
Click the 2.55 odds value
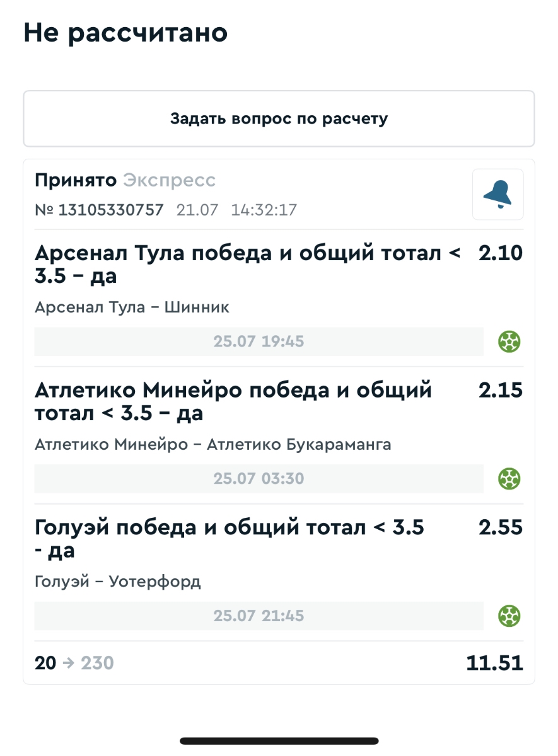(x=500, y=527)
